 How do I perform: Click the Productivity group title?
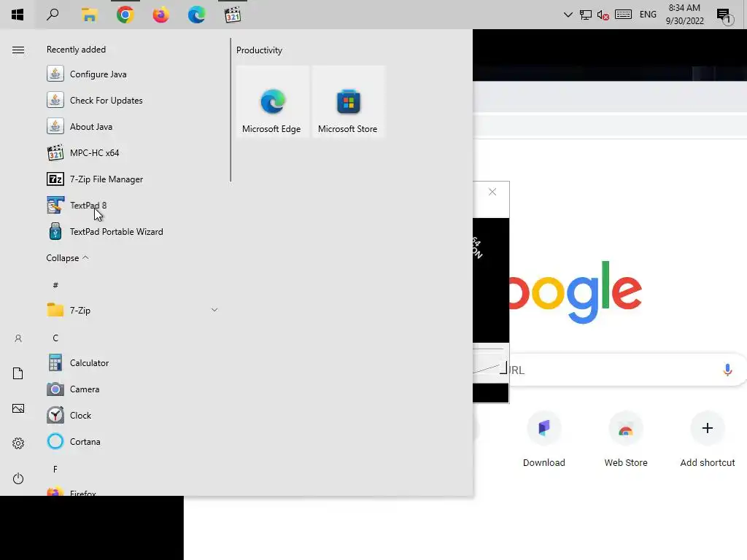[259, 50]
